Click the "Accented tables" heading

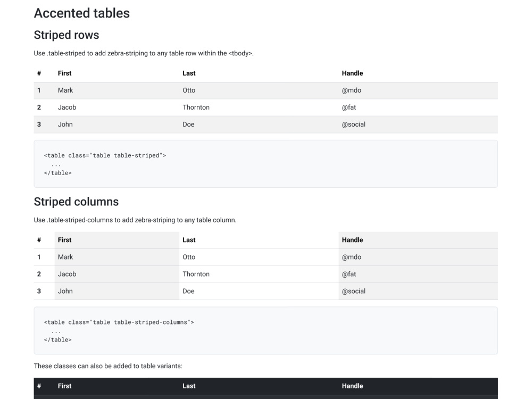pyautogui.click(x=82, y=13)
